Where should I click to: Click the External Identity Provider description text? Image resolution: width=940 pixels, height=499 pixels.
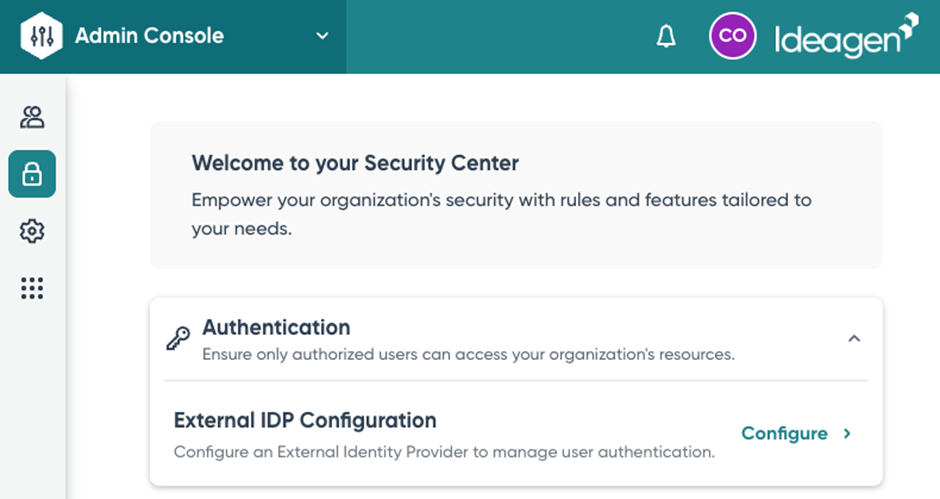pyautogui.click(x=444, y=451)
